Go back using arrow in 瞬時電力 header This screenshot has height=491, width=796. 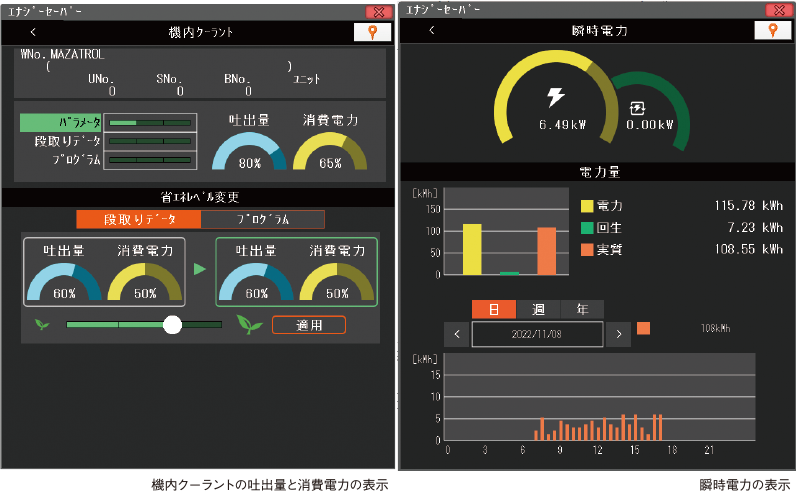(x=431, y=30)
